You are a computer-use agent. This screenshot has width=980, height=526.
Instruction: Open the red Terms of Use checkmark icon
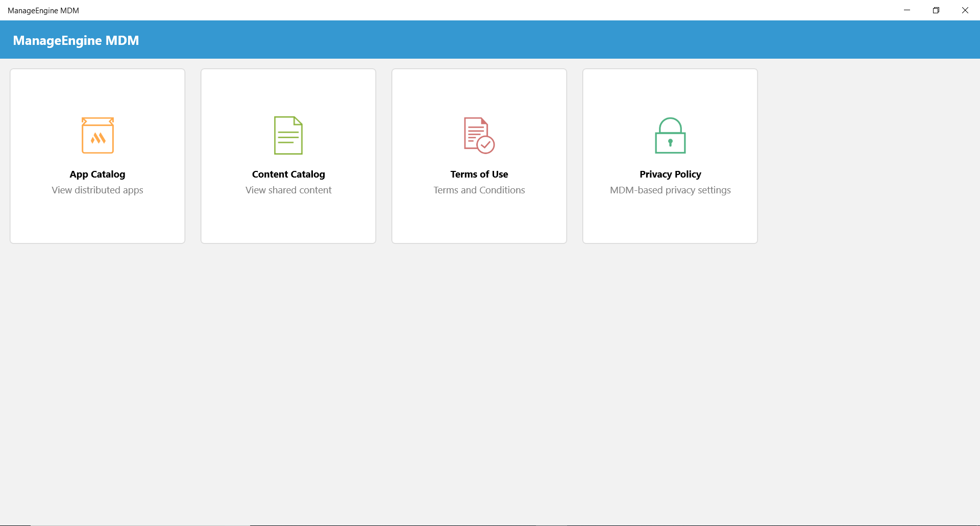point(479,135)
